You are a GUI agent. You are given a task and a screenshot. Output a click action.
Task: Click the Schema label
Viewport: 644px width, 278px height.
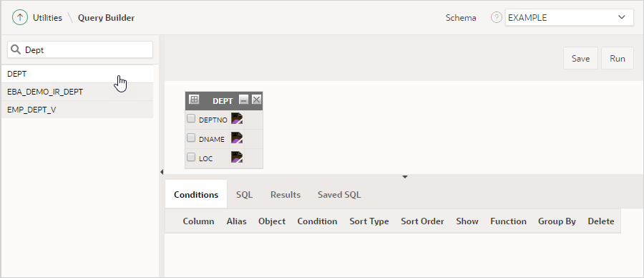[461, 18]
